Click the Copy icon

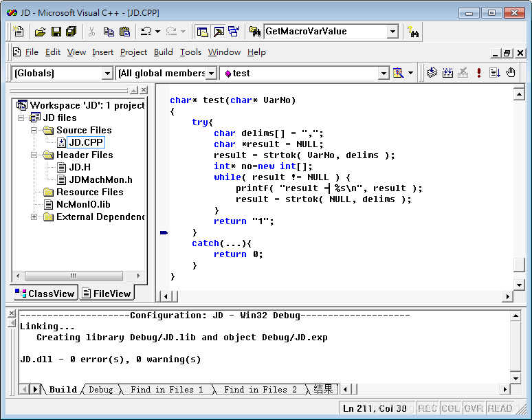coord(109,32)
